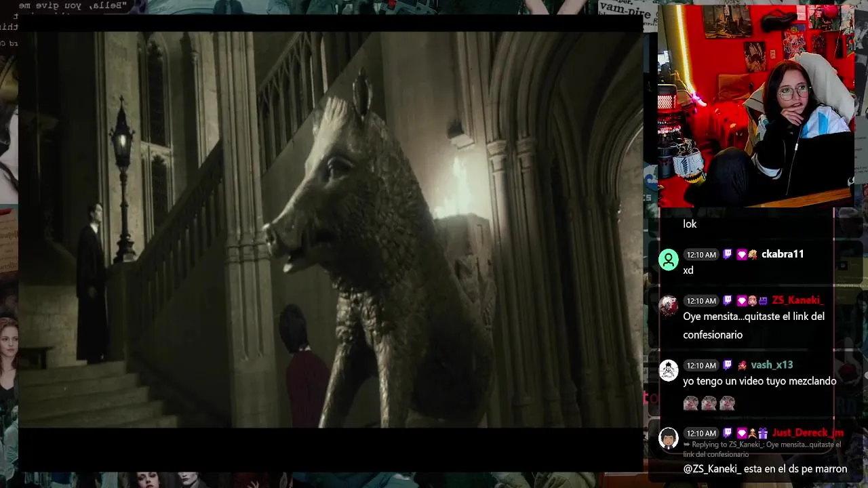The image size is (868, 488).
Task: Click the 12:10 AM timestamp on ZS_Kaneki_'s message
Action: pyautogui.click(x=701, y=301)
